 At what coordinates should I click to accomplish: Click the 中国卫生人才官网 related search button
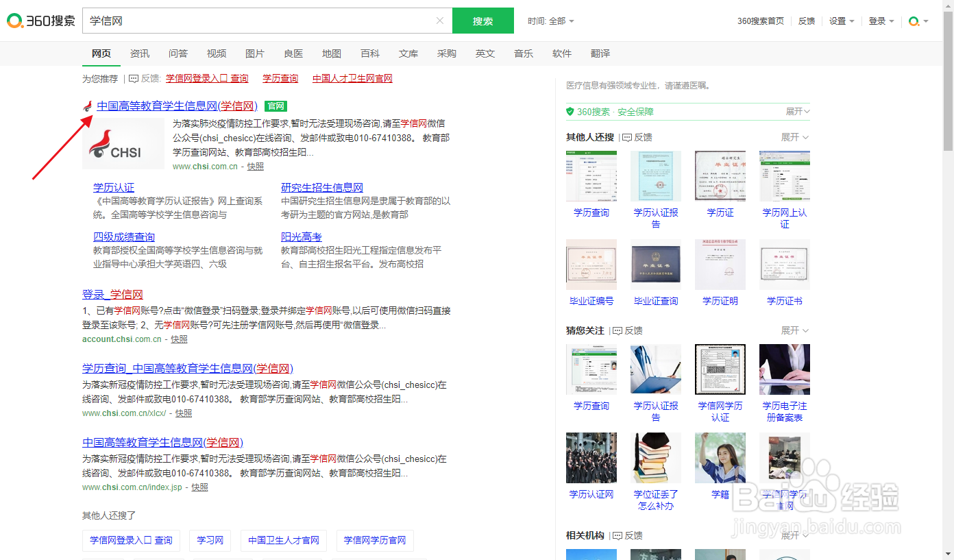point(284,540)
